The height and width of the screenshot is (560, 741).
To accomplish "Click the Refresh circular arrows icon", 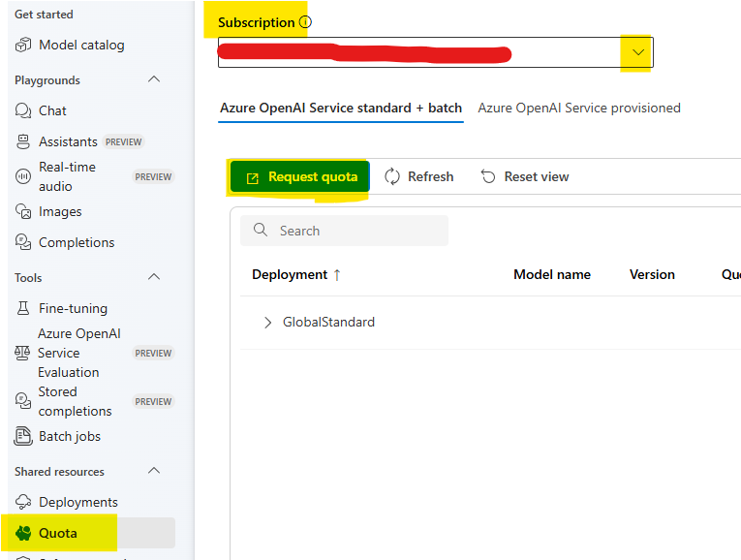I will coord(392,176).
